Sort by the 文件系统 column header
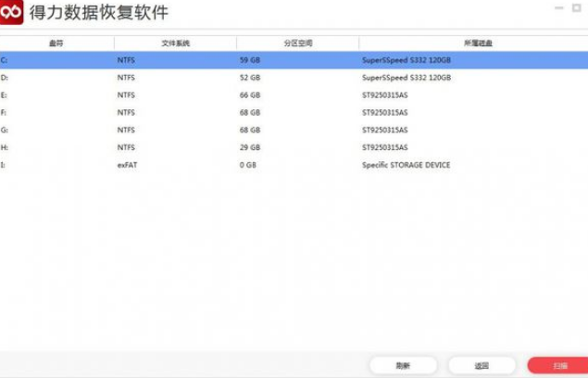 [x=176, y=44]
